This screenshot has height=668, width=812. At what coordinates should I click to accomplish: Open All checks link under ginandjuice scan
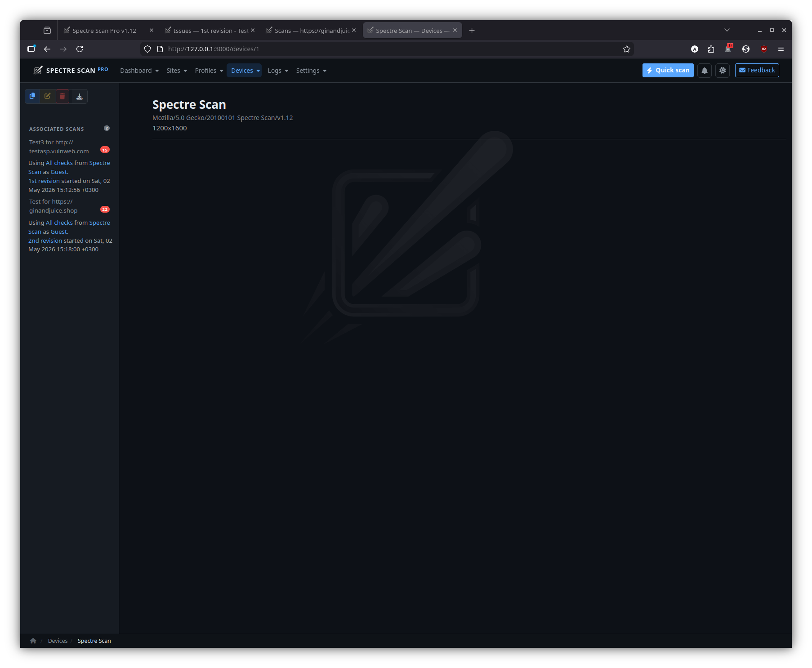59,223
